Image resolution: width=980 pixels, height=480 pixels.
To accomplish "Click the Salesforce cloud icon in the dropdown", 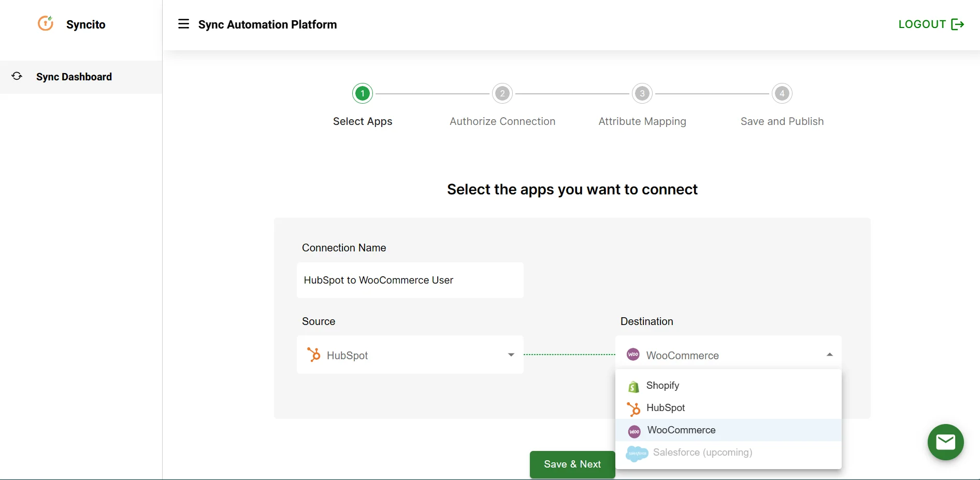I will click(637, 453).
